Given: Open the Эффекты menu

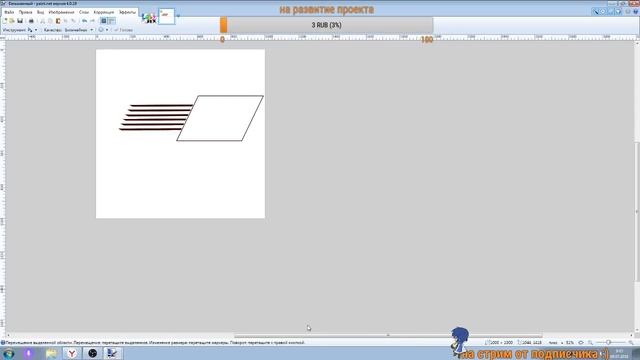Looking at the screenshot, I should [x=127, y=12].
